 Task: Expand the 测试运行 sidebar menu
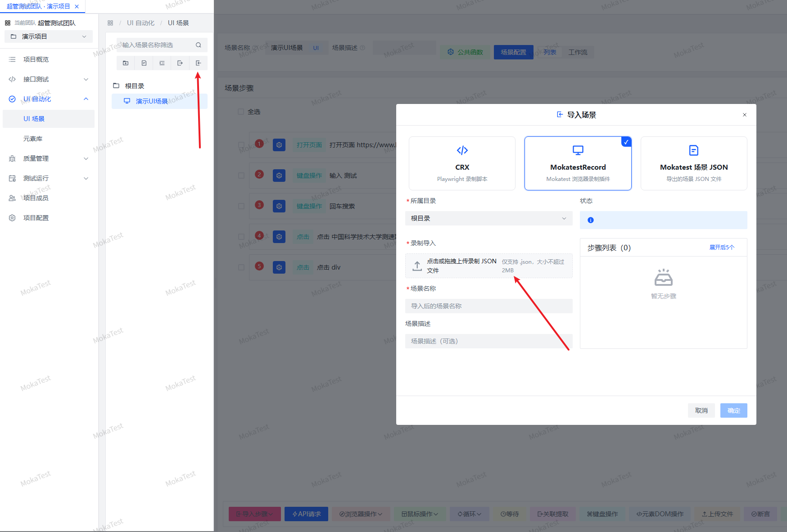pyautogui.click(x=49, y=178)
